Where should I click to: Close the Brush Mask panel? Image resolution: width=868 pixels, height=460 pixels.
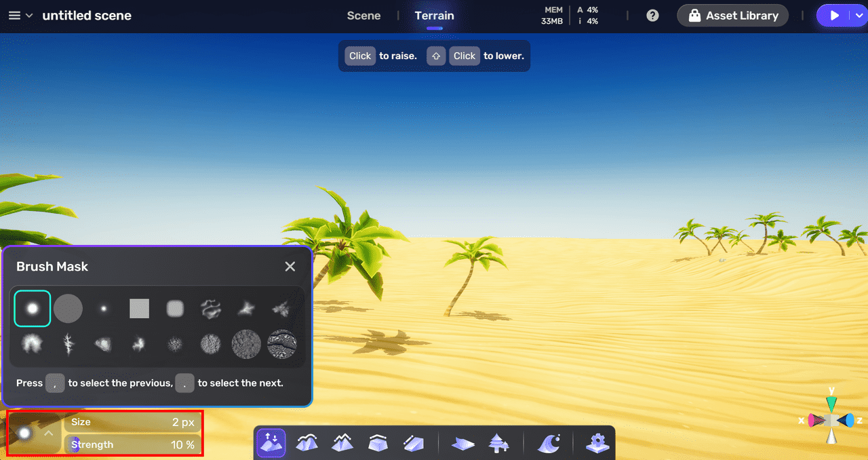point(290,267)
